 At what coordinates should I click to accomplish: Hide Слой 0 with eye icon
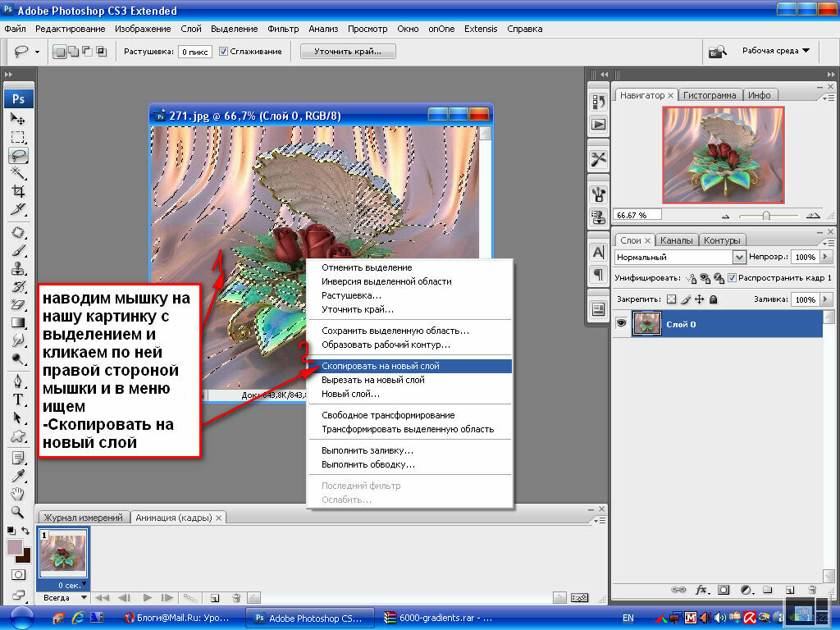coord(622,323)
